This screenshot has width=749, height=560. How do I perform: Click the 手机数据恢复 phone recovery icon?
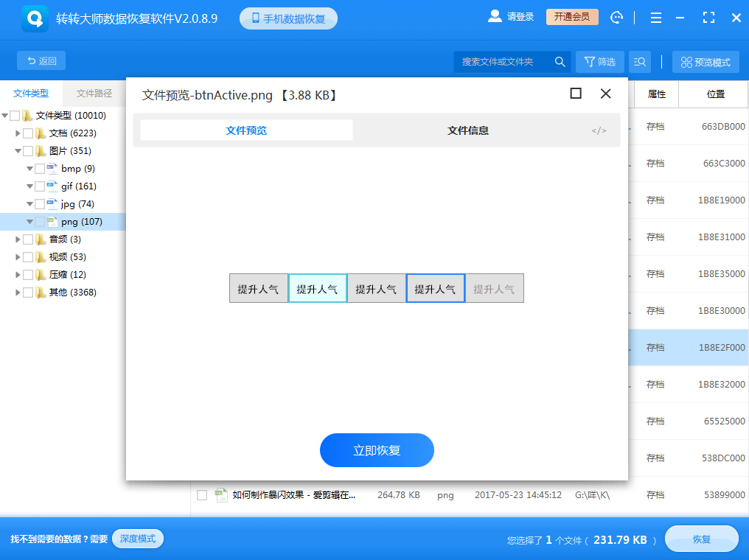pyautogui.click(x=255, y=17)
